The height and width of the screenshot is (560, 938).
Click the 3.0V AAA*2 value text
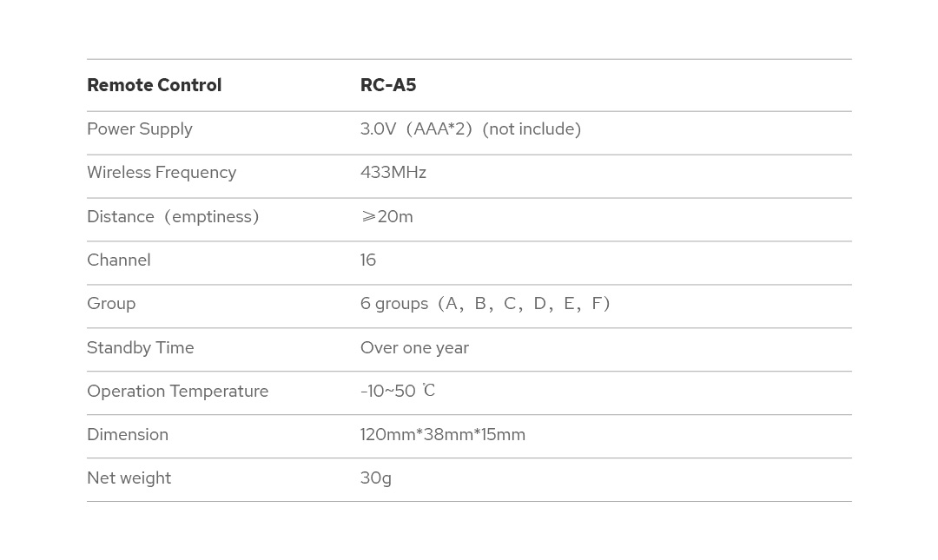click(x=470, y=129)
